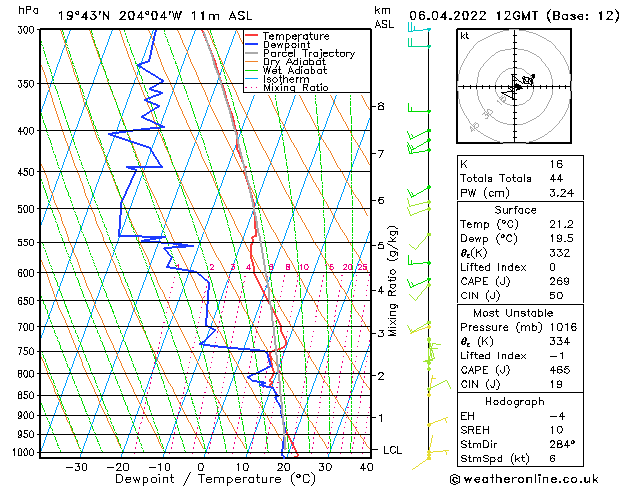Click the red Temperature line sample in legend
The image size is (629, 486).
tap(252, 35)
